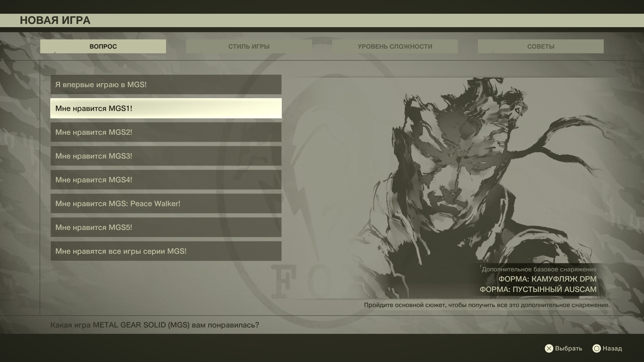Viewport: 644px width, 362px height.
Task: Choose 'Мне нравится MGS5!' answer
Action: (x=166, y=227)
